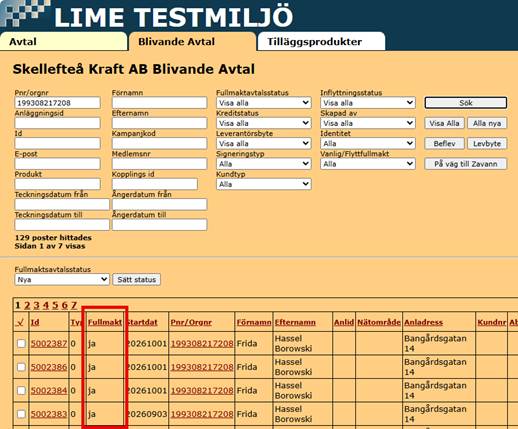The height and width of the screenshot is (429, 518).
Task: Sort by the Anladress column header
Action: point(423,322)
